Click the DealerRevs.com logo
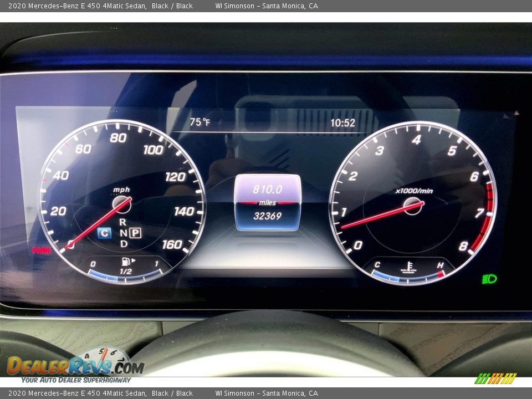 pyautogui.click(x=75, y=364)
